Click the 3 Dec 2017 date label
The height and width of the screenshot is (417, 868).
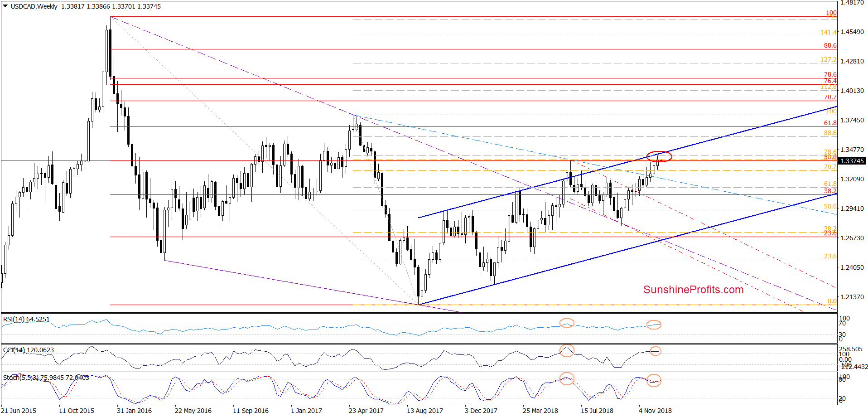481,411
